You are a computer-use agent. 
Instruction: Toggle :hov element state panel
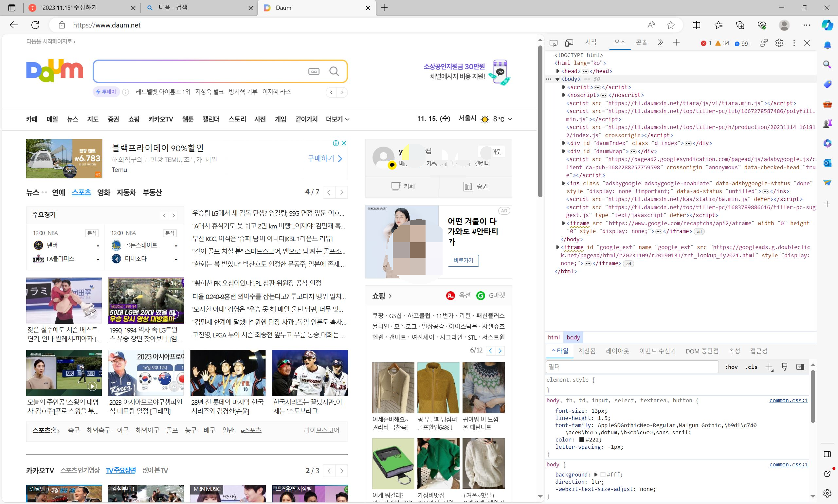point(731,367)
